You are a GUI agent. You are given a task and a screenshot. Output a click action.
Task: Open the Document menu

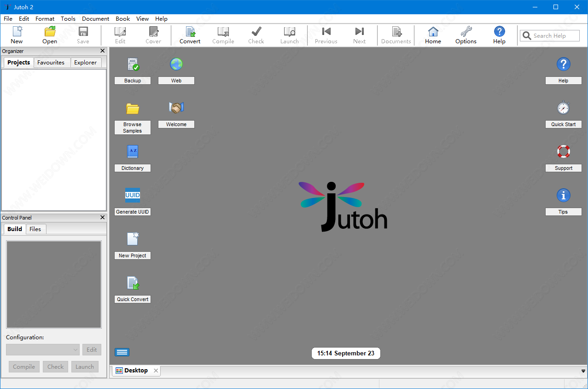click(x=96, y=19)
